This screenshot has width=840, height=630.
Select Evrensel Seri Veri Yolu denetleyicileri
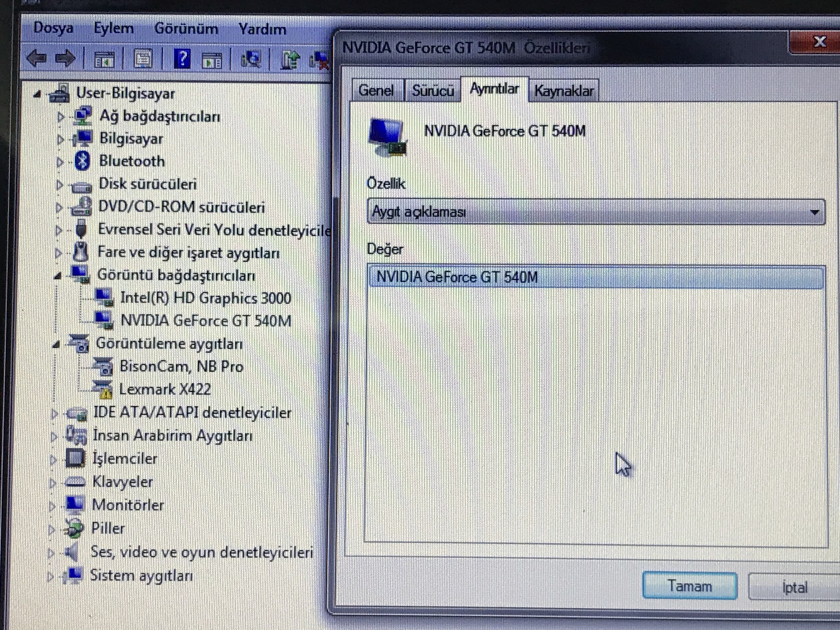point(214,230)
